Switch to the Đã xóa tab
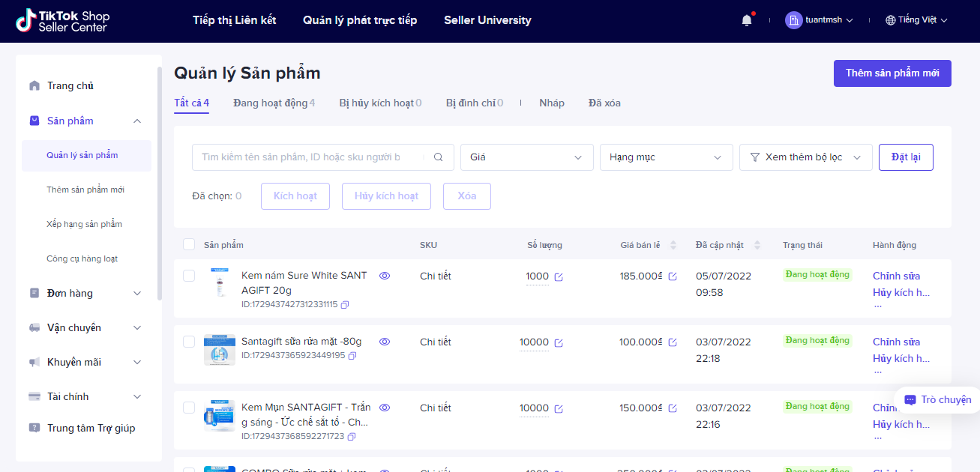The width and height of the screenshot is (980, 472). 604,103
